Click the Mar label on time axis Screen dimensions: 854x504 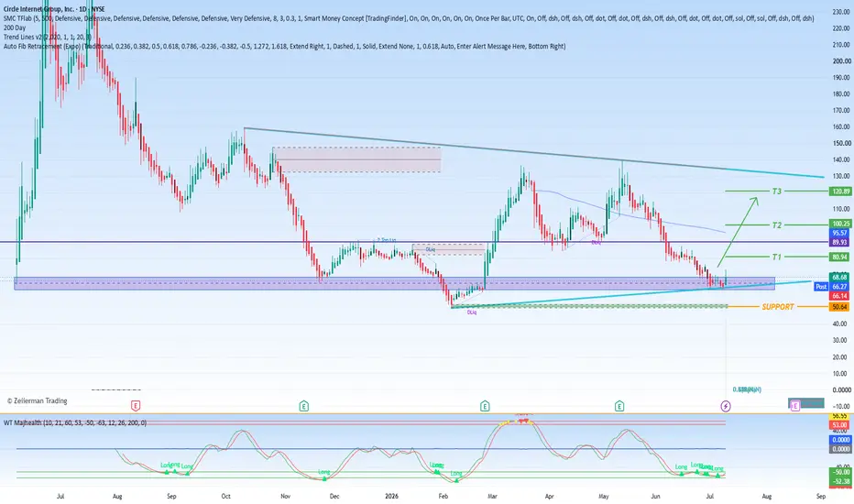[492, 497]
